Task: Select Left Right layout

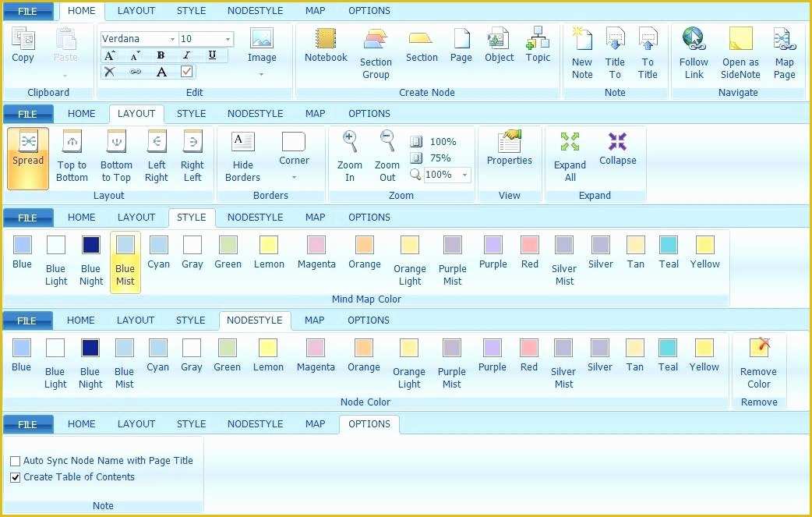Action: 157,157
